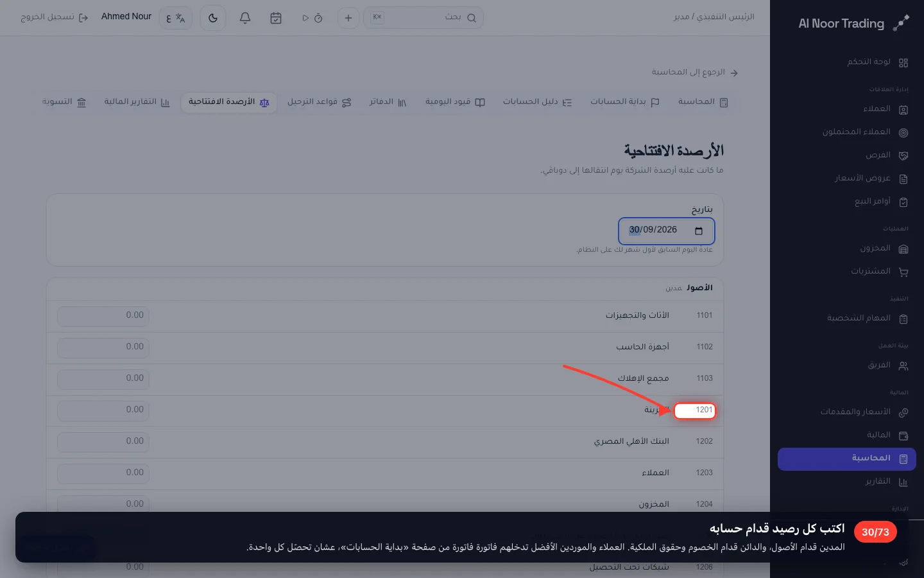Click الرئيس التنفيذي / مدير breadcrumb text
The height and width of the screenshot is (578, 924).
(714, 17)
